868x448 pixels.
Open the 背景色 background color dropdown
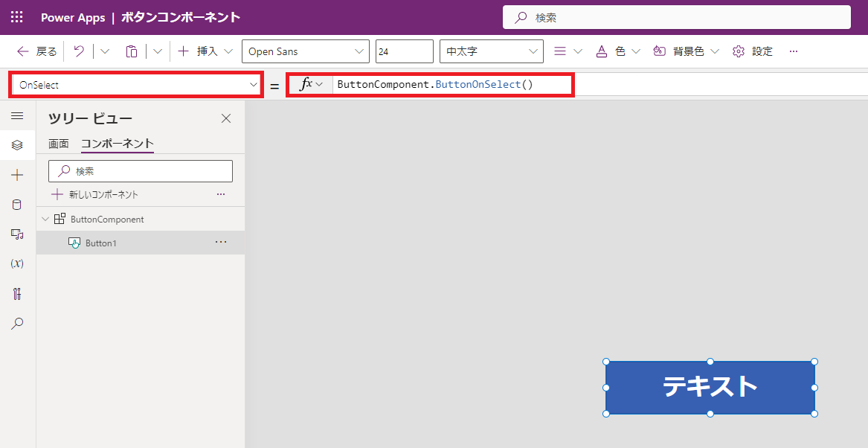(x=686, y=51)
